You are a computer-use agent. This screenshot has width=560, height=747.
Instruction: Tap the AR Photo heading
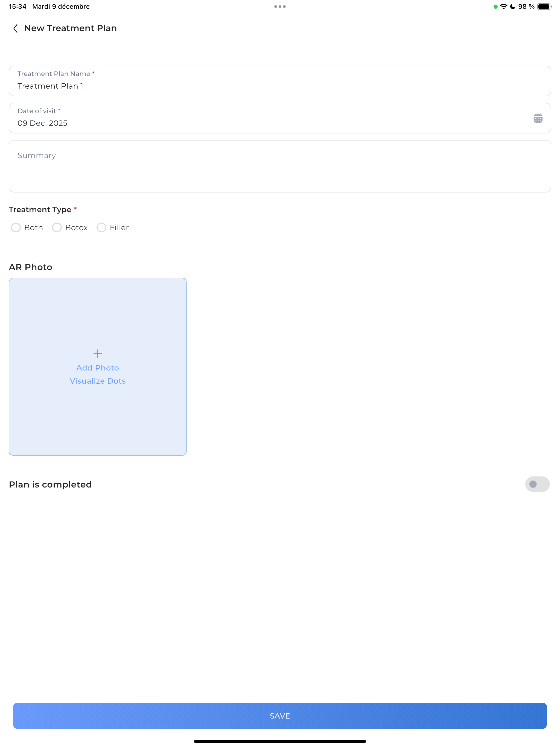point(30,267)
